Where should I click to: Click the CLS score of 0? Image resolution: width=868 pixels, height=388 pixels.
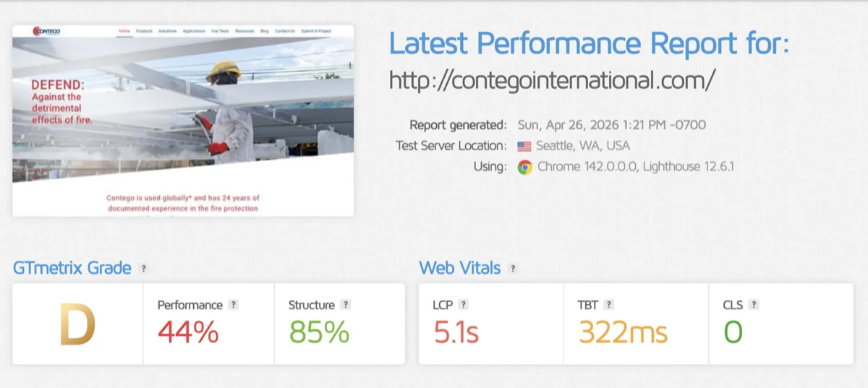click(733, 332)
